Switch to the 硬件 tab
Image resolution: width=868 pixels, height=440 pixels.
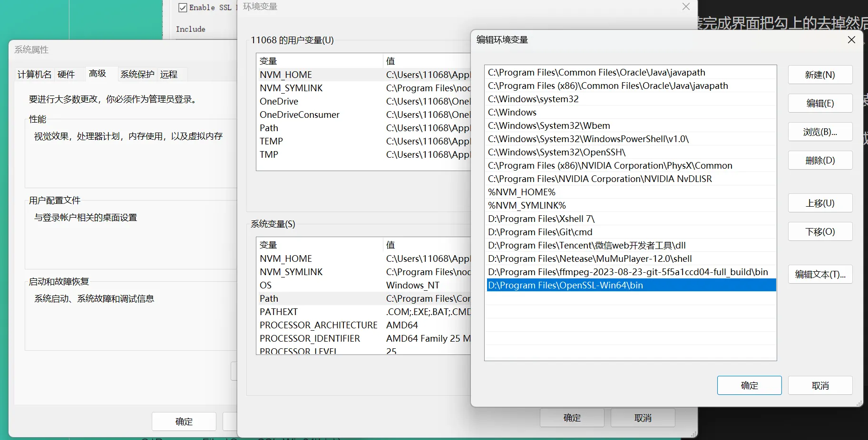click(x=66, y=75)
